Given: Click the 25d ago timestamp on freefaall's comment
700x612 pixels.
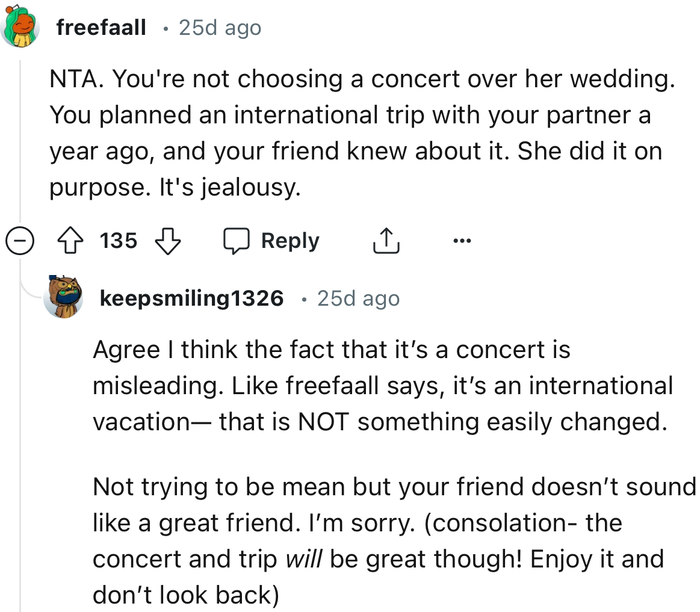Looking at the screenshot, I should tap(218, 26).
